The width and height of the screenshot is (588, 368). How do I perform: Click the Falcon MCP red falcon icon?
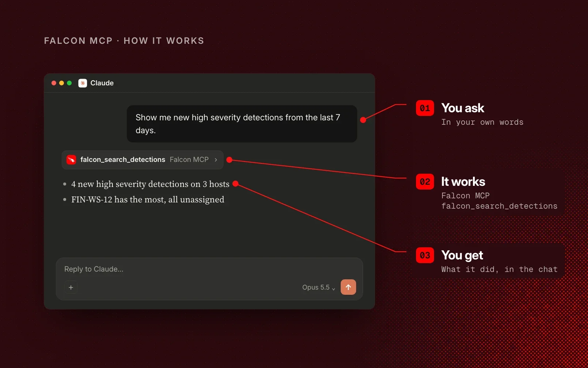(x=71, y=160)
